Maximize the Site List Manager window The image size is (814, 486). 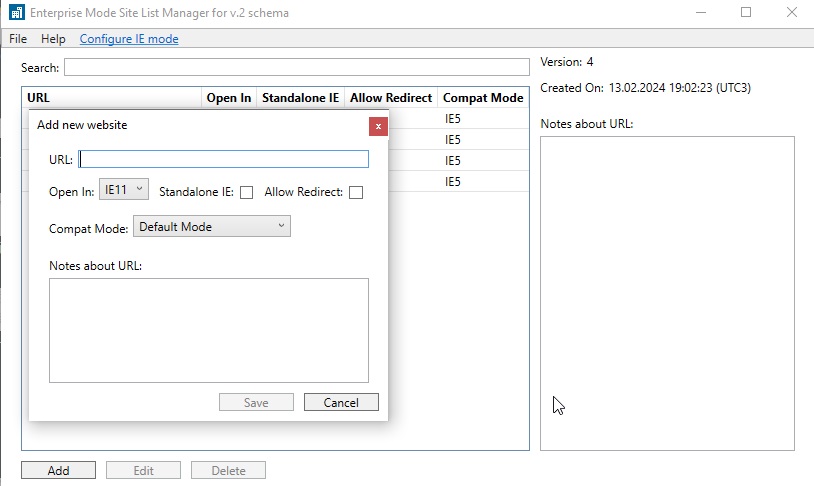coord(746,12)
